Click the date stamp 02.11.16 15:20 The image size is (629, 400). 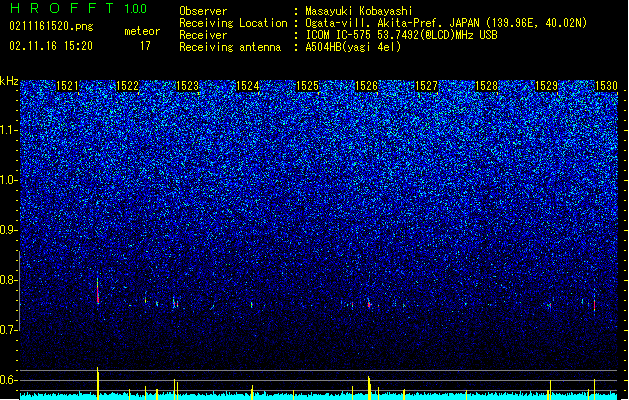(x=51, y=45)
